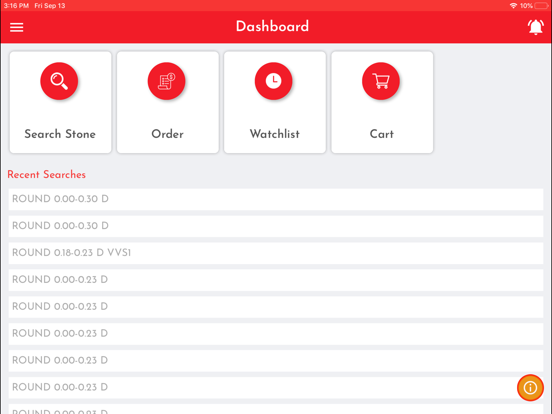Open notifications via the bell icon
The image size is (552, 414).
535,27
